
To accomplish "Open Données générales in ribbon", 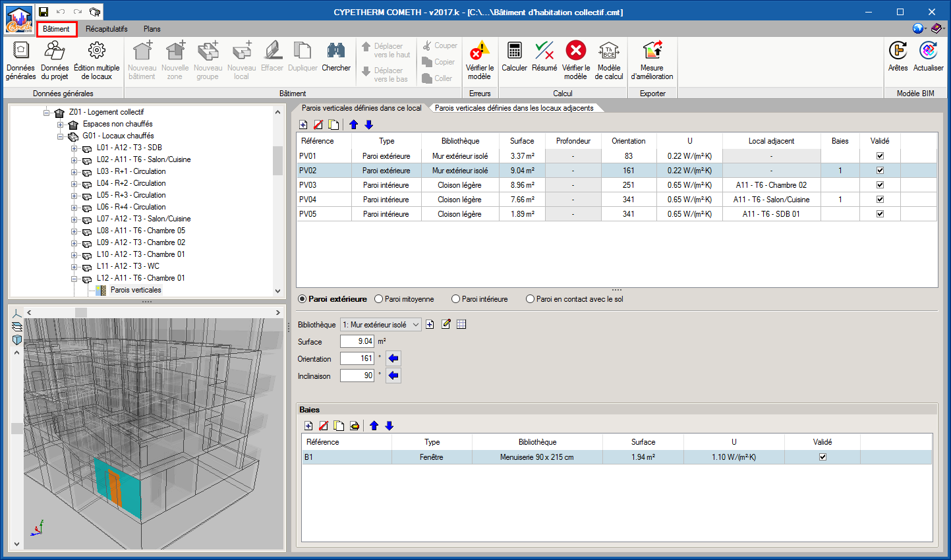I will [20, 61].
